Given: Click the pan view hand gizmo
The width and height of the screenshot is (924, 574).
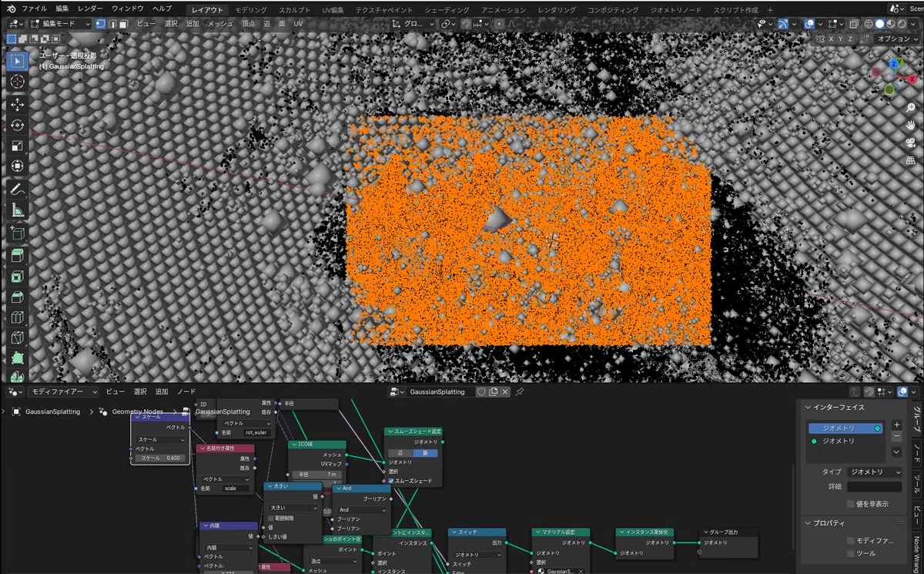Looking at the screenshot, I should [911, 125].
